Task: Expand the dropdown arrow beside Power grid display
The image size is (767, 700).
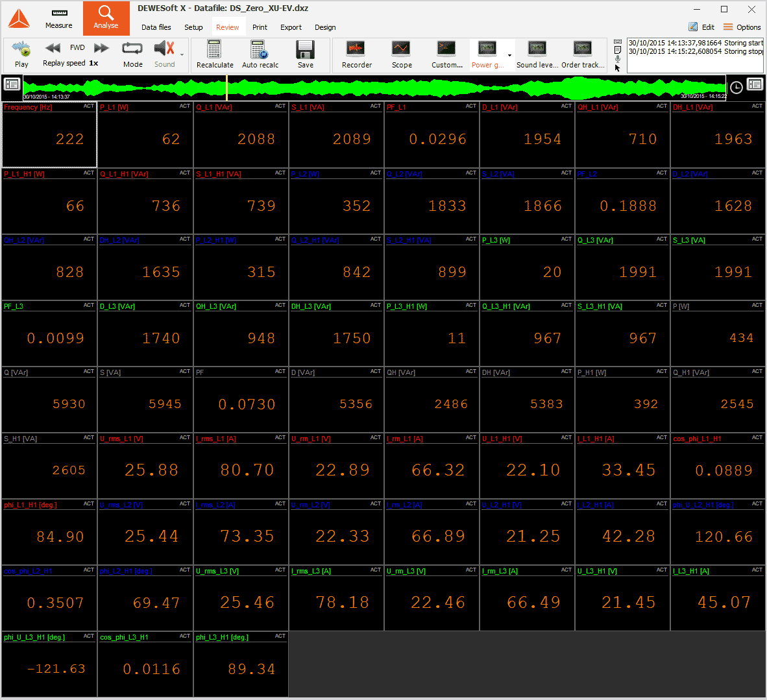Action: (x=509, y=55)
